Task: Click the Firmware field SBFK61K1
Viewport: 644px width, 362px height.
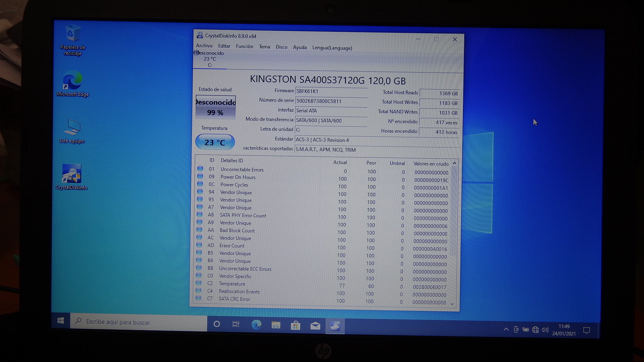Action: click(331, 91)
